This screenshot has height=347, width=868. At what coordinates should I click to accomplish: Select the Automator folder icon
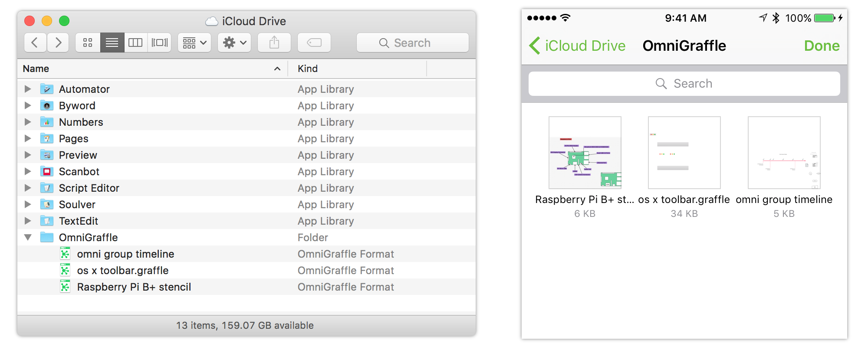point(47,89)
